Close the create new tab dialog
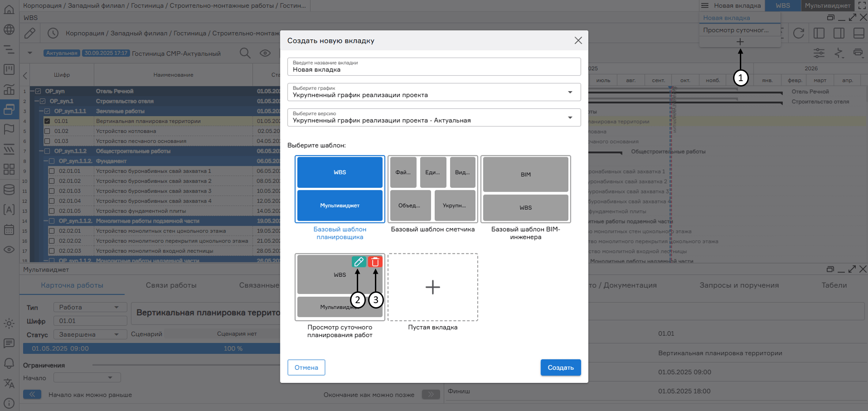The image size is (868, 411). (x=578, y=40)
